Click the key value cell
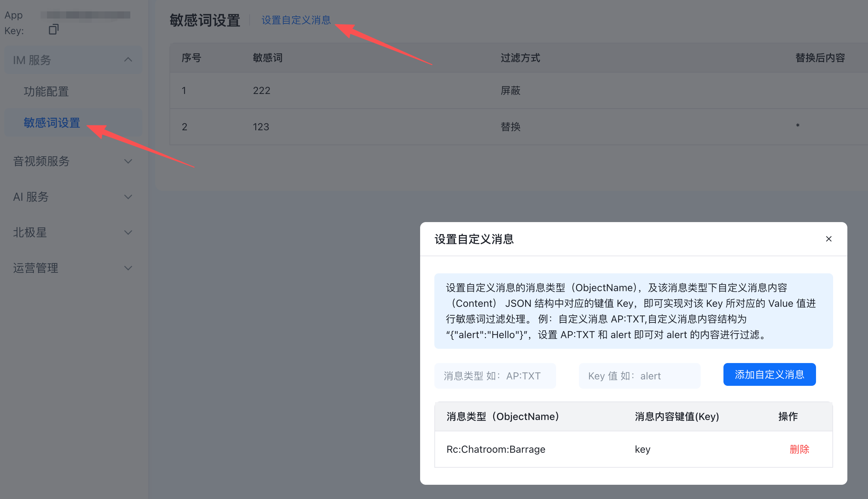 tap(643, 450)
